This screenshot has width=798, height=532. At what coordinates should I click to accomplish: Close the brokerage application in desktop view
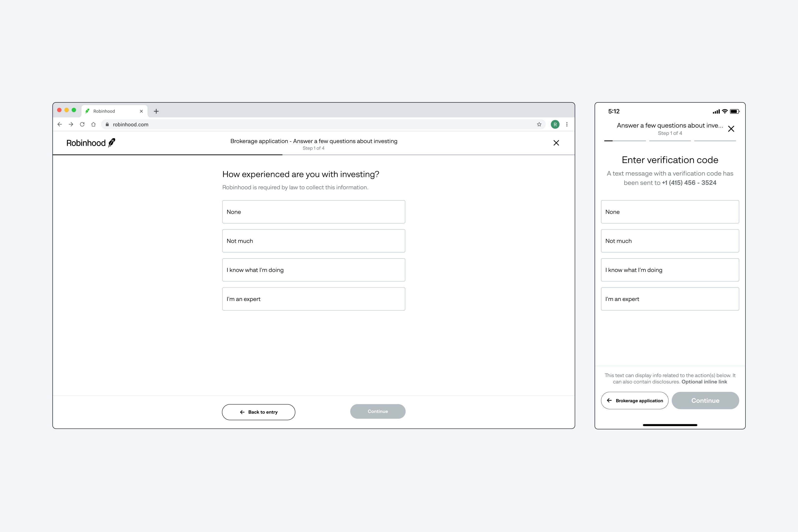(556, 143)
